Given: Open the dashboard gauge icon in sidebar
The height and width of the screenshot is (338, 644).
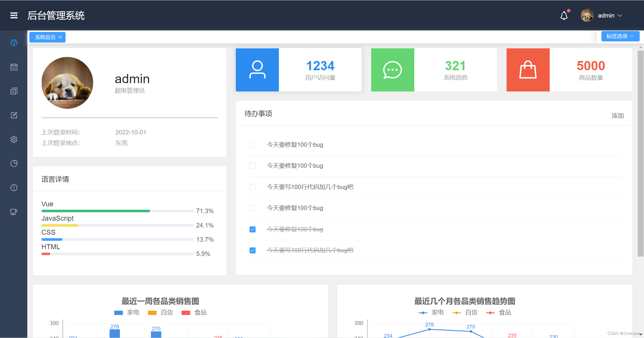Looking at the screenshot, I should coord(14,43).
